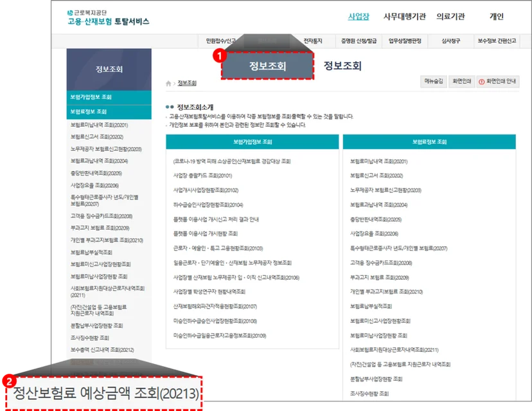Click highlighted 정보조회 menu tab

267,66
